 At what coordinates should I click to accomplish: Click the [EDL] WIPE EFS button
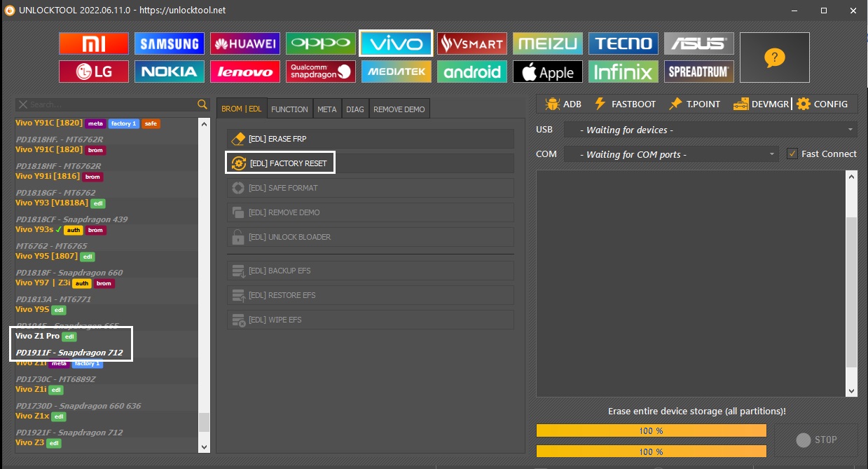pyautogui.click(x=371, y=320)
